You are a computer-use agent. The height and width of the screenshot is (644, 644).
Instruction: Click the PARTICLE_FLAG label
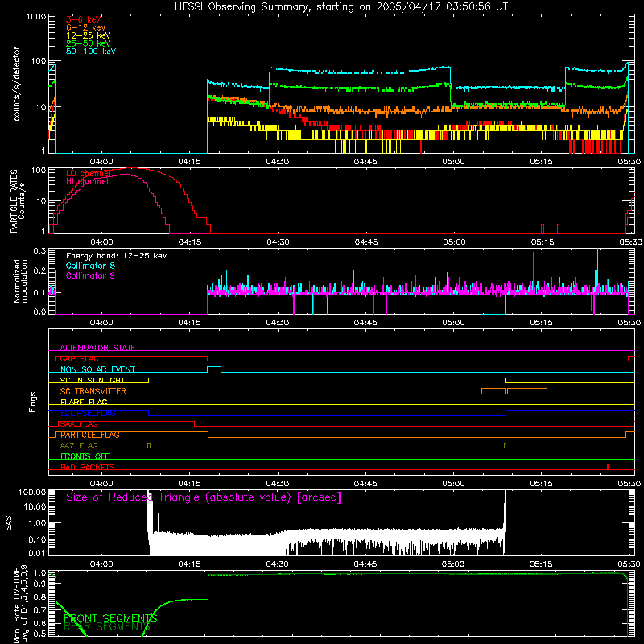click(x=90, y=435)
